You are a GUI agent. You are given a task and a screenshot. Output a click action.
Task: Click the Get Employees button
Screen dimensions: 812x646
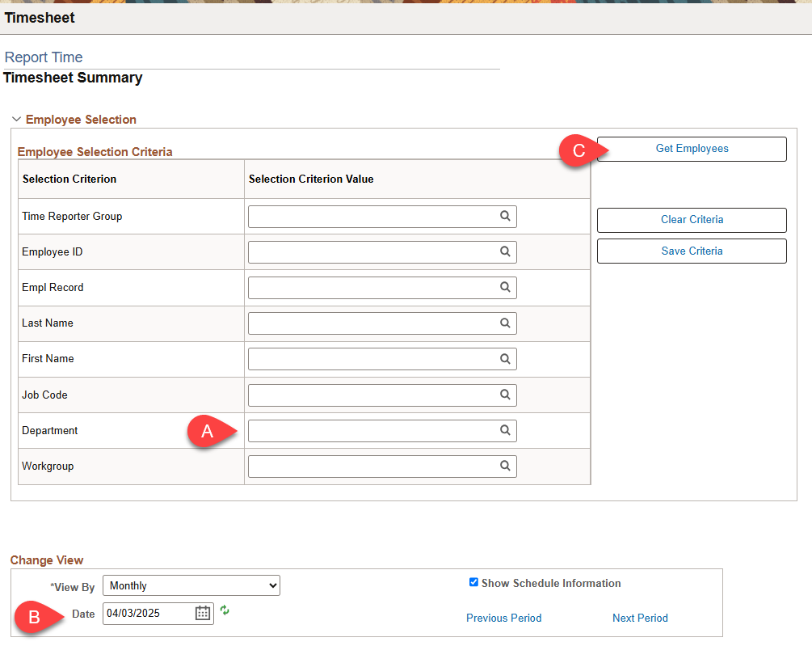691,149
